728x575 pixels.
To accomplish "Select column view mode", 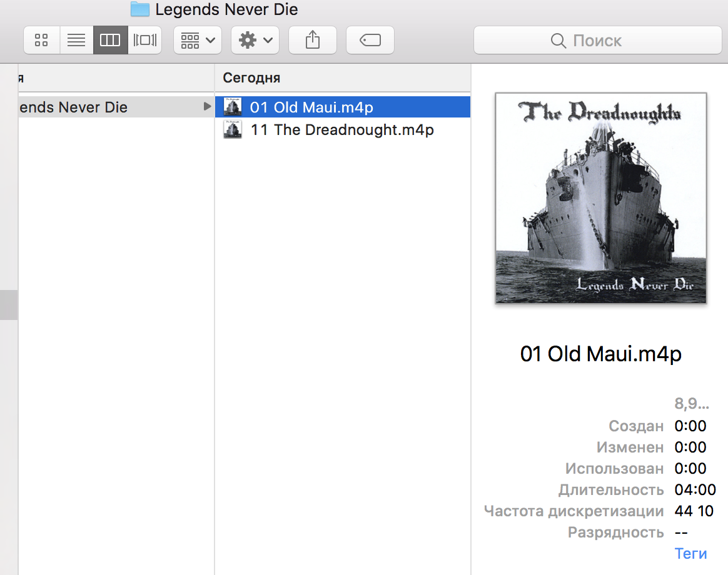I will [111, 41].
